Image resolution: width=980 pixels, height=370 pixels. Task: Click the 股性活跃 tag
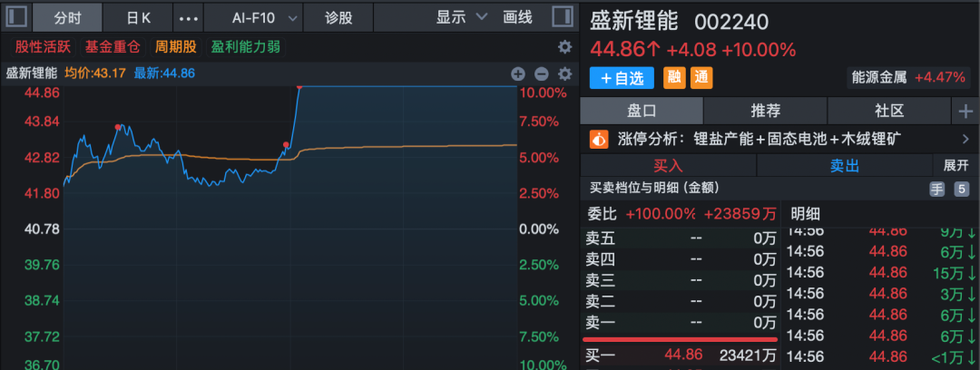coord(43,47)
